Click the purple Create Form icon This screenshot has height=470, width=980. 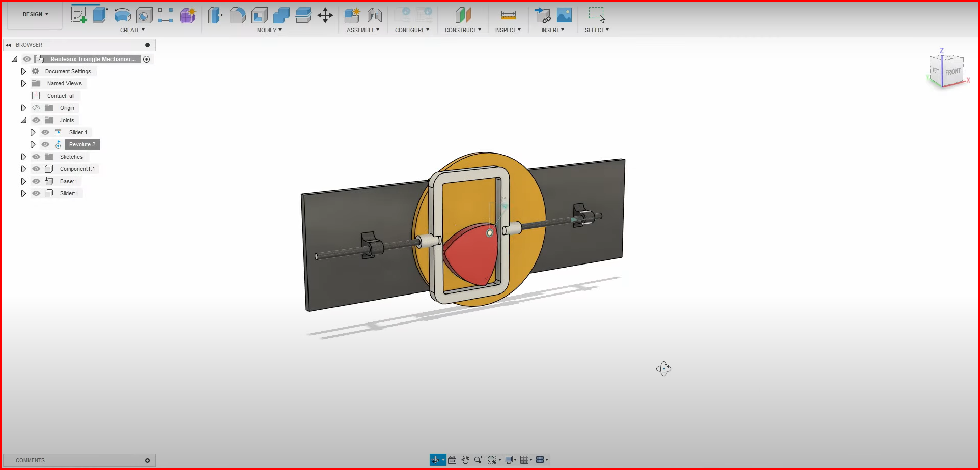tap(188, 15)
